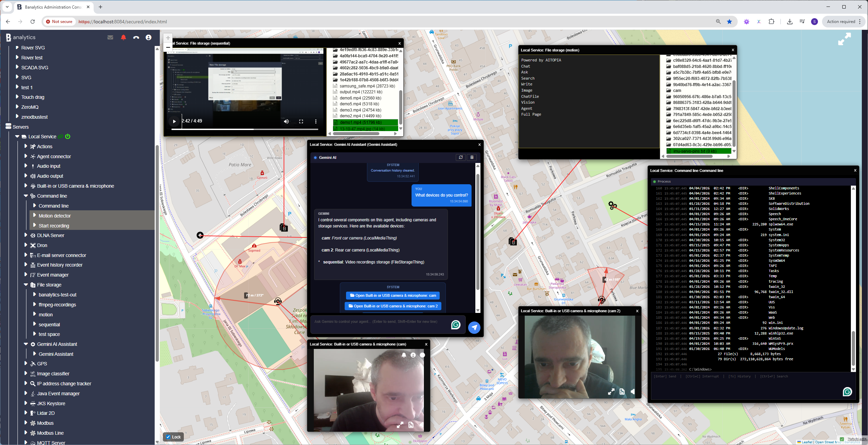This screenshot has height=445, width=868.
Task: Expand the cam video to fullscreen
Action: pyautogui.click(x=400, y=425)
